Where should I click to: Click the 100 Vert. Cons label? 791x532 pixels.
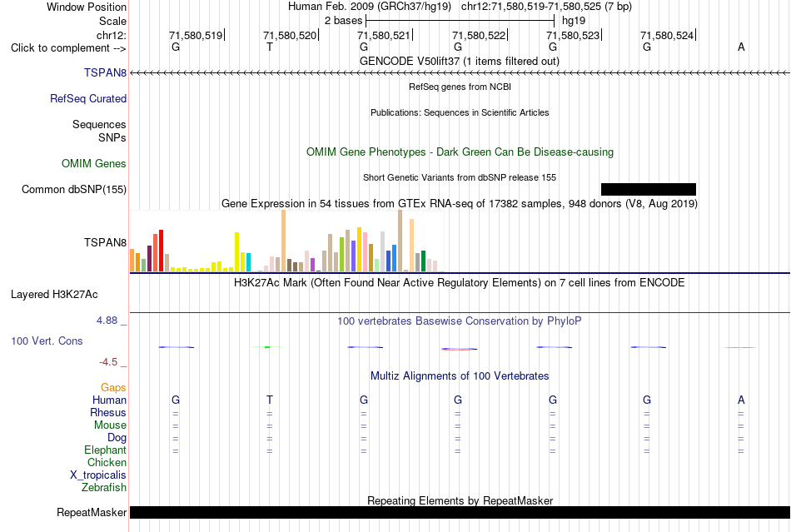click(x=47, y=341)
